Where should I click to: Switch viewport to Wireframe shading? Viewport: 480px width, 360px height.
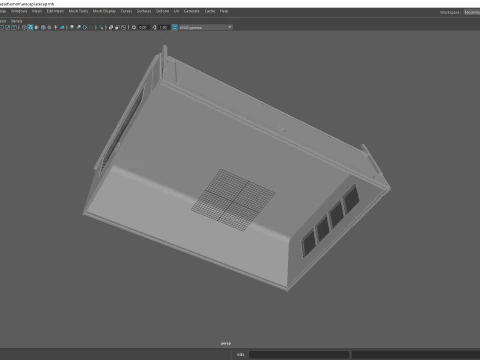pos(24,27)
